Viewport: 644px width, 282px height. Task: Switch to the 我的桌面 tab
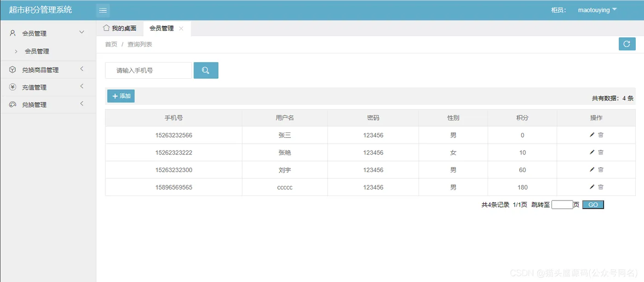coord(120,29)
